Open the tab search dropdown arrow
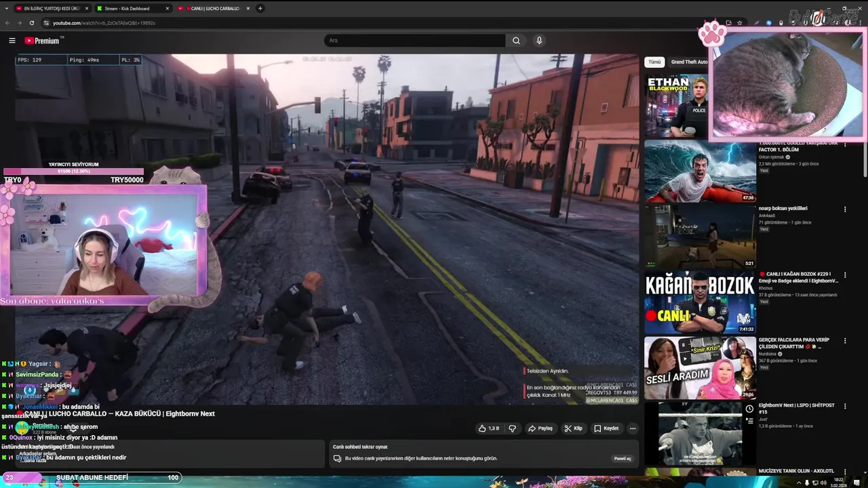868x488 pixels. (6, 9)
